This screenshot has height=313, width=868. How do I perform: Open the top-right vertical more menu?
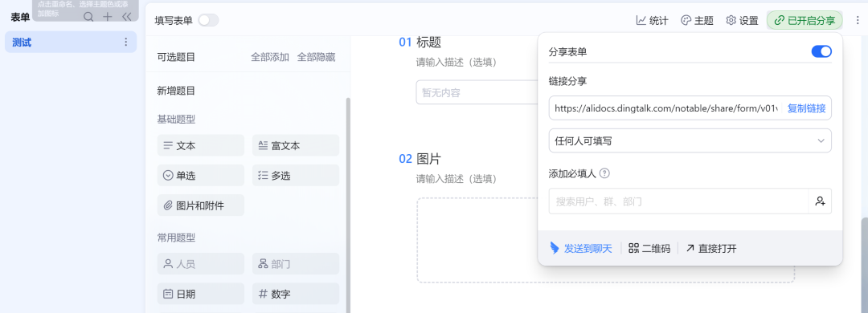click(x=858, y=20)
